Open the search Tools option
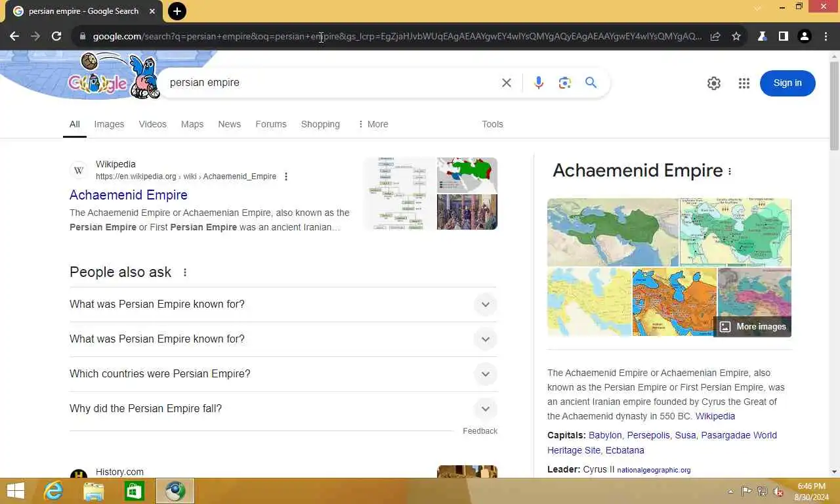 click(492, 124)
